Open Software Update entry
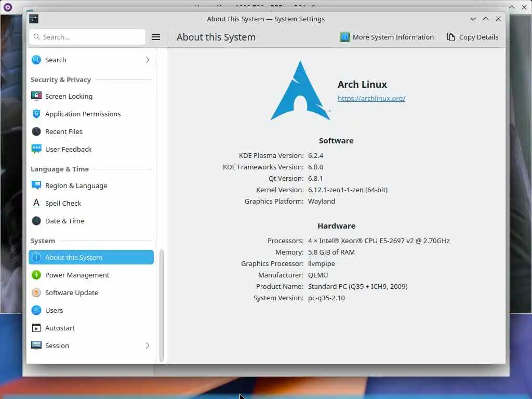The height and width of the screenshot is (399, 532). pyautogui.click(x=91, y=292)
